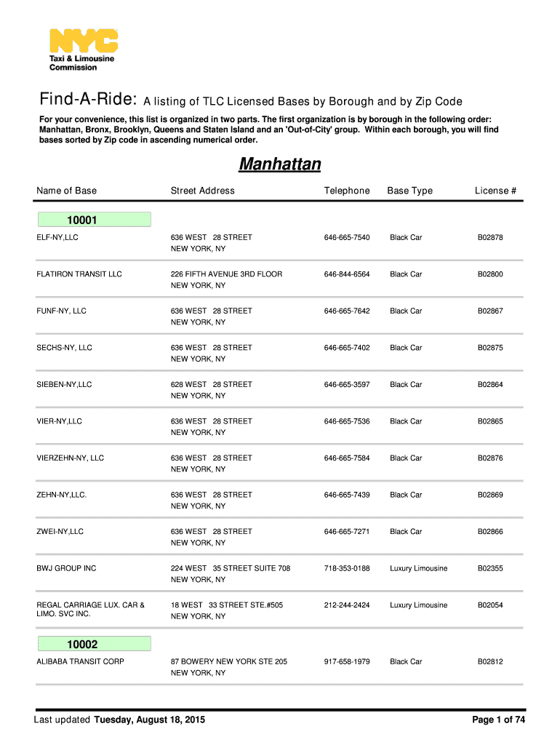Click the Street Address column header

click(203, 191)
